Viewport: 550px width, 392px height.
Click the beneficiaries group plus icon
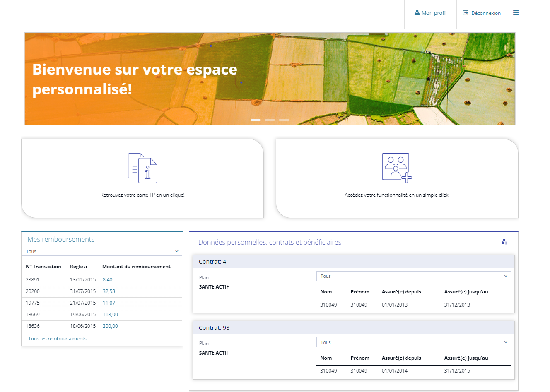coord(397,168)
